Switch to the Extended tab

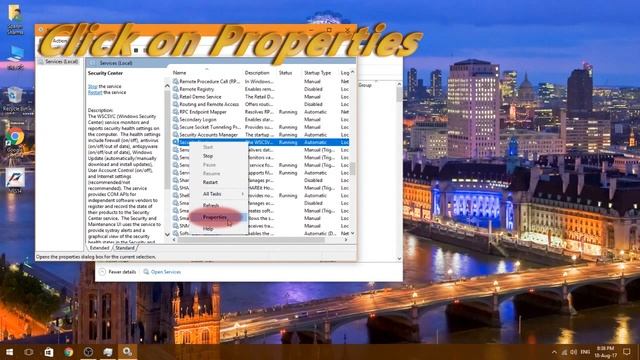[99, 248]
